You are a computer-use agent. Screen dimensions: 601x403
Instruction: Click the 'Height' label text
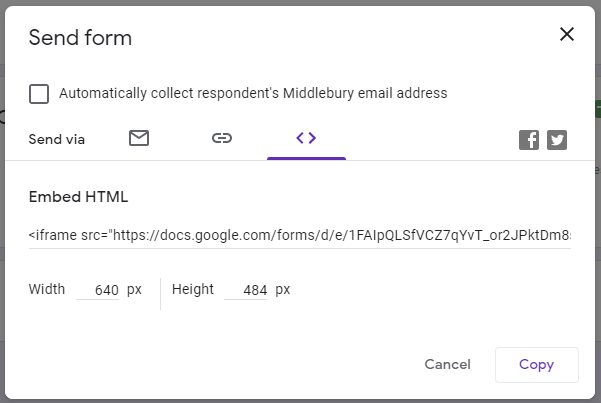tap(193, 290)
